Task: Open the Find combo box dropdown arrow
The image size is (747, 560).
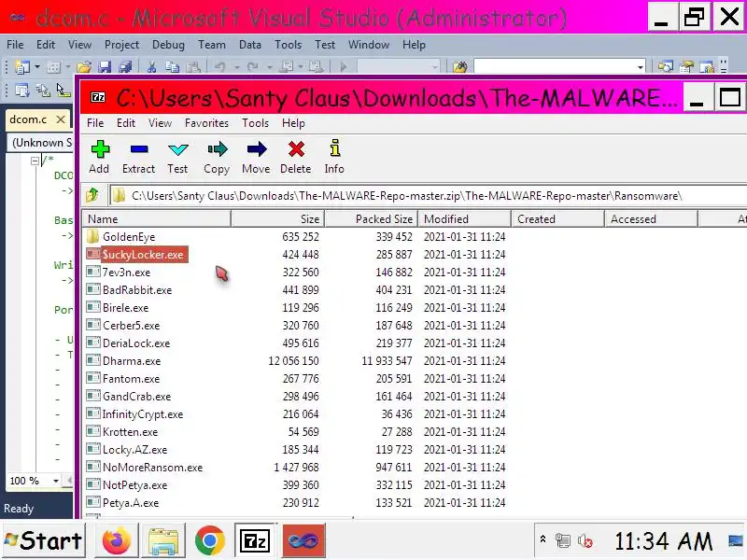Action: [641, 67]
